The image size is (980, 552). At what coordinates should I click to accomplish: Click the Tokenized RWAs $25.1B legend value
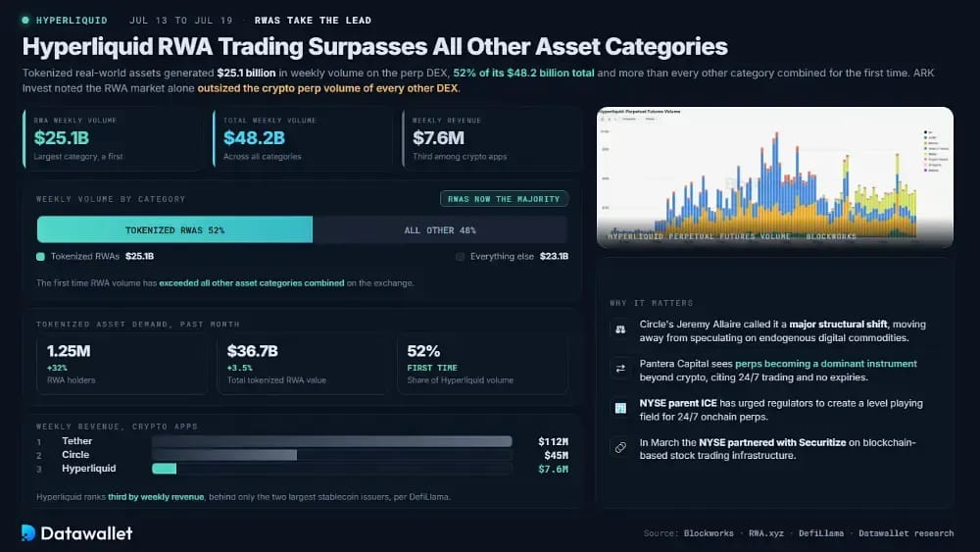pyautogui.click(x=139, y=256)
